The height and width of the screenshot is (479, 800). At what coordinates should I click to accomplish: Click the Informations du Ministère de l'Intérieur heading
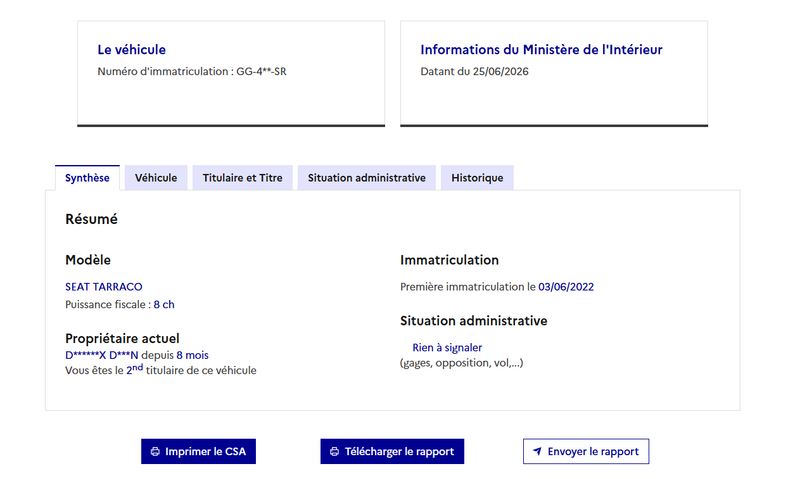click(x=541, y=49)
